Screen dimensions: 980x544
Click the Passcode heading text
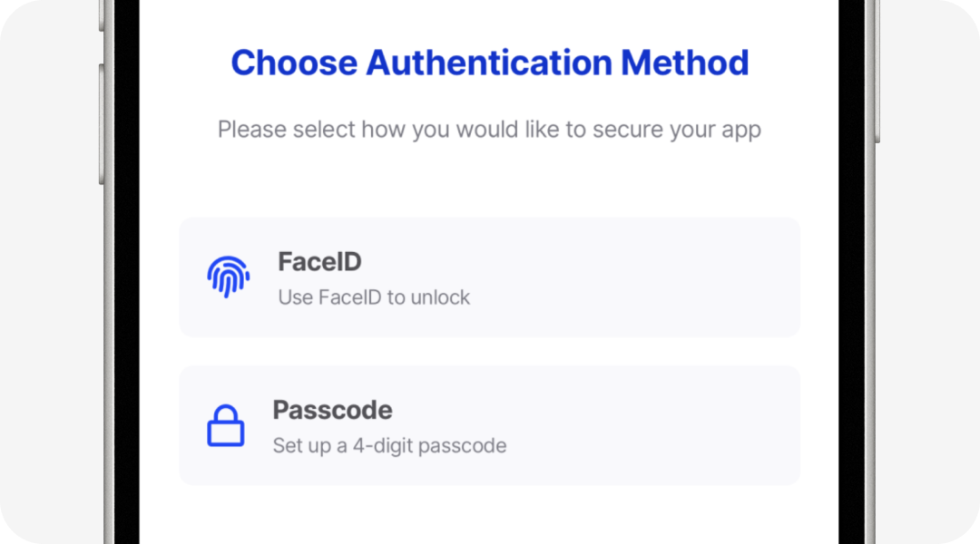[x=332, y=410]
